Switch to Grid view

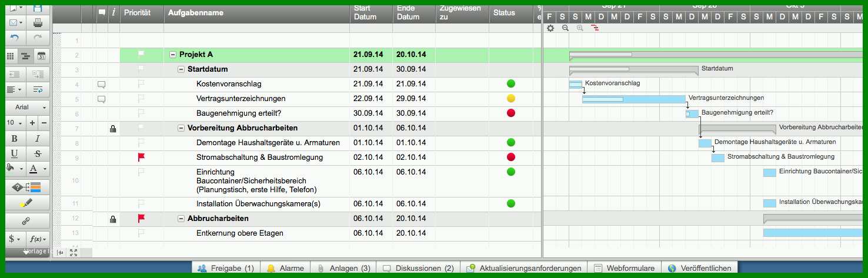[x=11, y=56]
